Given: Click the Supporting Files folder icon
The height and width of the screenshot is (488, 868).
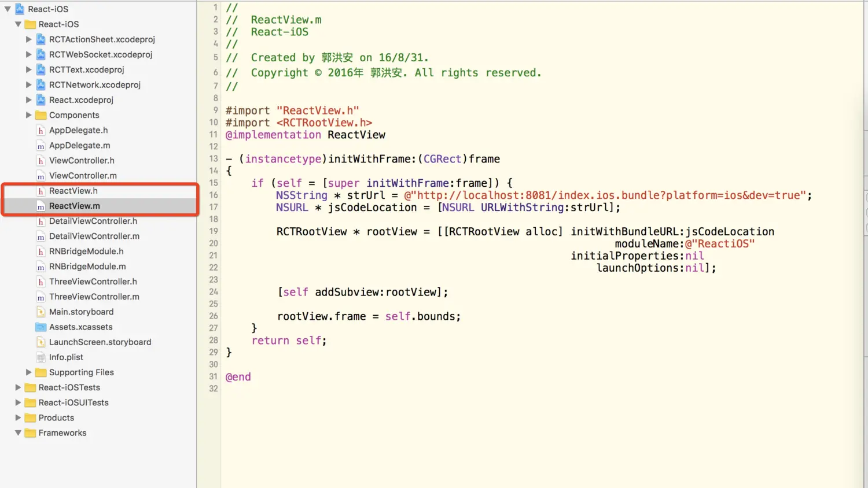Looking at the screenshot, I should [41, 372].
